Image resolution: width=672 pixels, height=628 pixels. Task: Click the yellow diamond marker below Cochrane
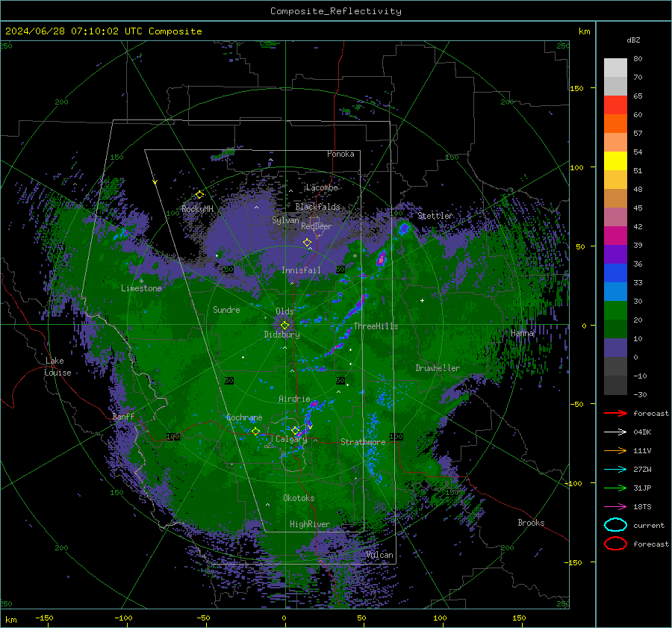coord(255,432)
